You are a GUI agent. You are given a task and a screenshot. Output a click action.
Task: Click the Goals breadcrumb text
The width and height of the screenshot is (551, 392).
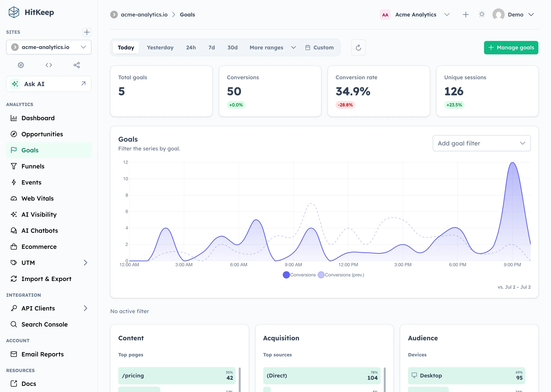(x=187, y=15)
